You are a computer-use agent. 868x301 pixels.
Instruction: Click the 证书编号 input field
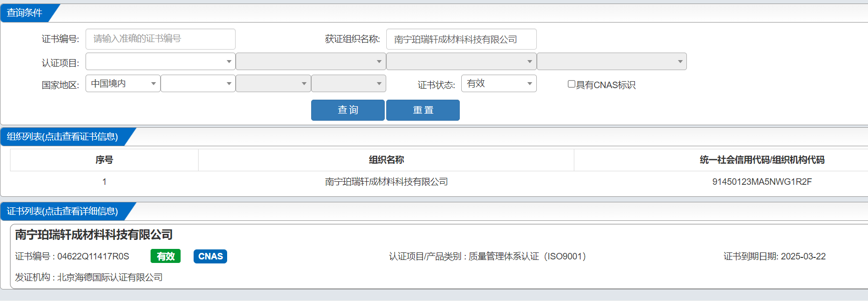(x=161, y=39)
